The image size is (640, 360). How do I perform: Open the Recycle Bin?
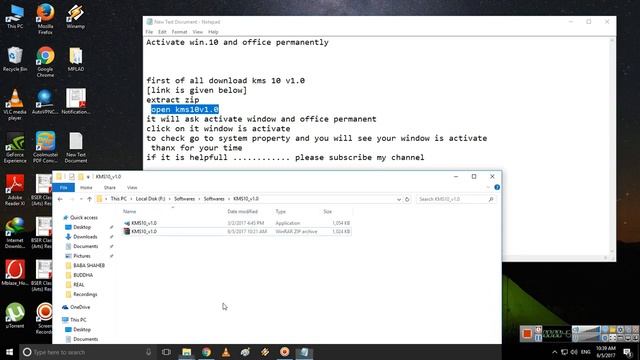[x=15, y=60]
